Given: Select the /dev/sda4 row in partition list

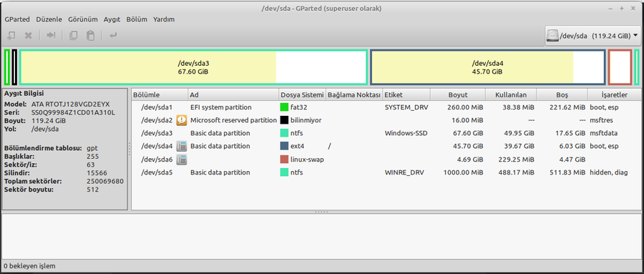Looking at the screenshot, I should tap(386, 146).
